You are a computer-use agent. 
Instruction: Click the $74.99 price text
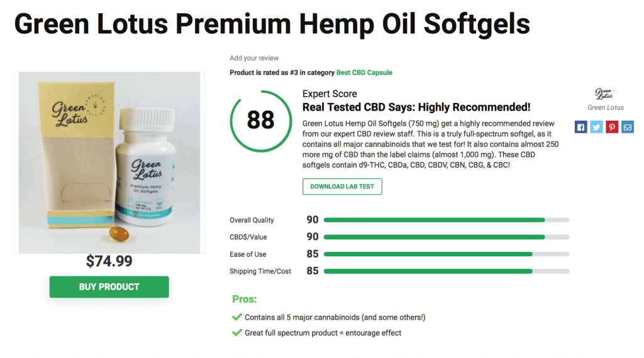109,261
